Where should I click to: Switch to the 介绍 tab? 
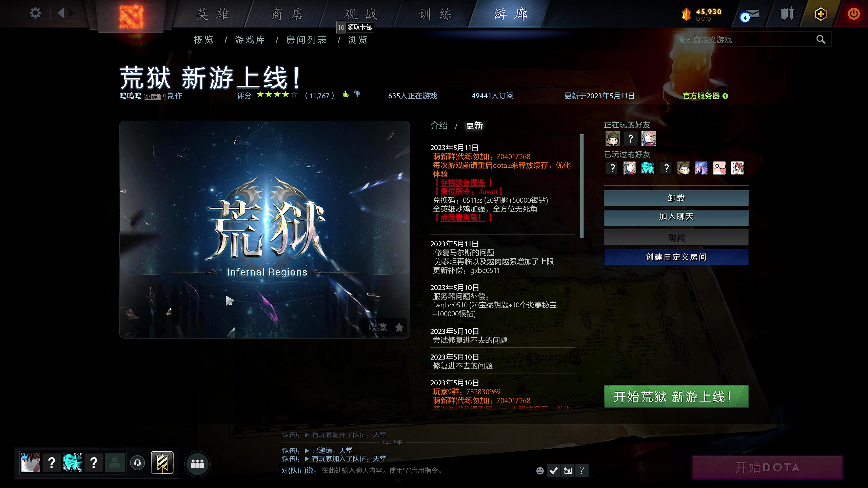(x=439, y=125)
